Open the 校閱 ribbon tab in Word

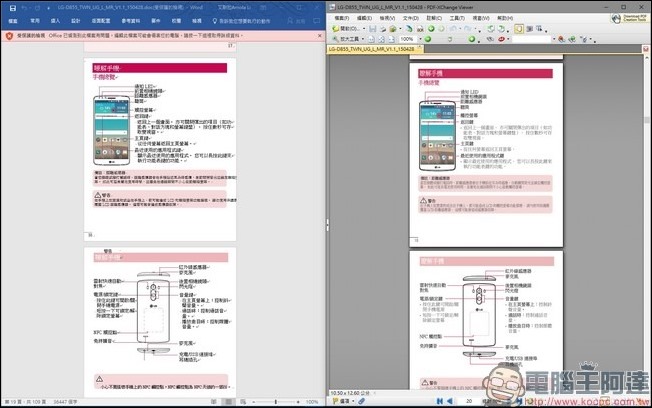point(176,21)
